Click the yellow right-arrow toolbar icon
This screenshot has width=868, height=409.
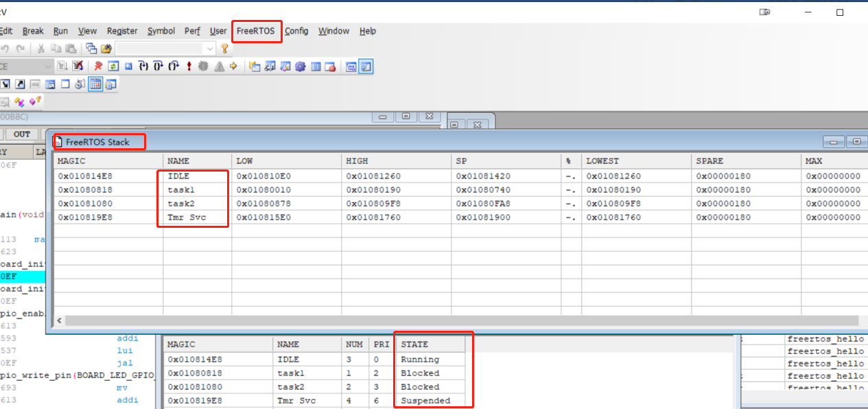point(233,67)
